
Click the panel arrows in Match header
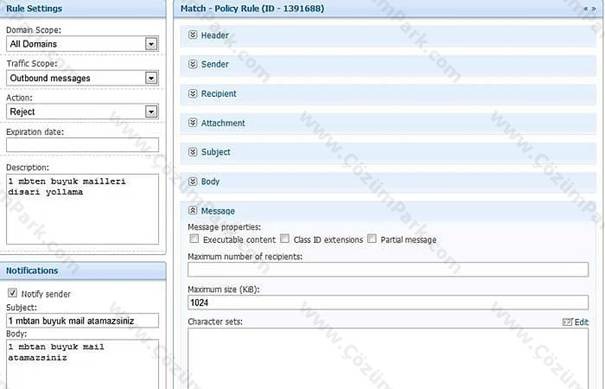pos(590,8)
